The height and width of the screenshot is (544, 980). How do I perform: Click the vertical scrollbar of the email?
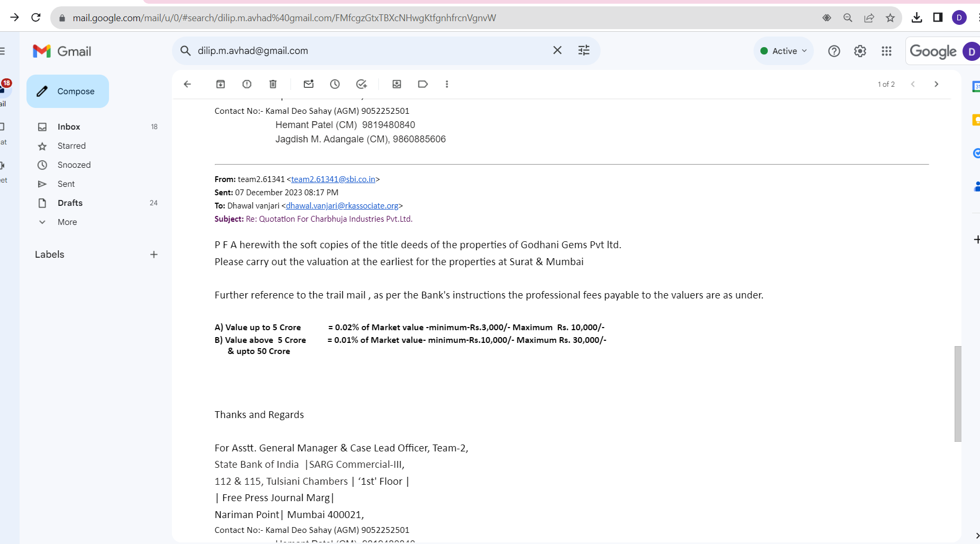958,394
